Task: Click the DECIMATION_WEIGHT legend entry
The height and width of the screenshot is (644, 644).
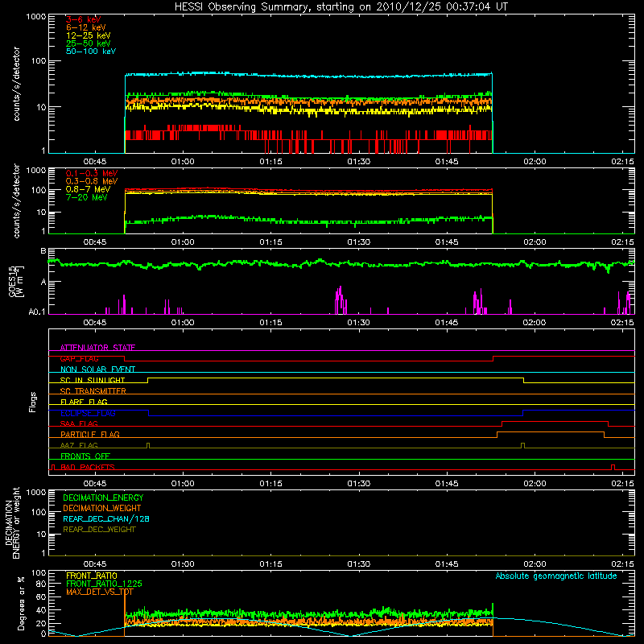Action: pos(102,508)
